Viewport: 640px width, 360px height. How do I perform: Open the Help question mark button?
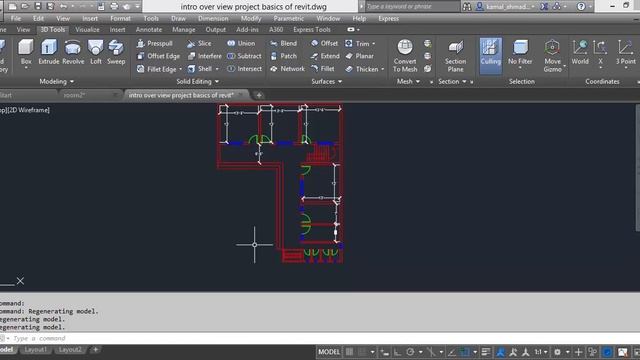[581, 6]
